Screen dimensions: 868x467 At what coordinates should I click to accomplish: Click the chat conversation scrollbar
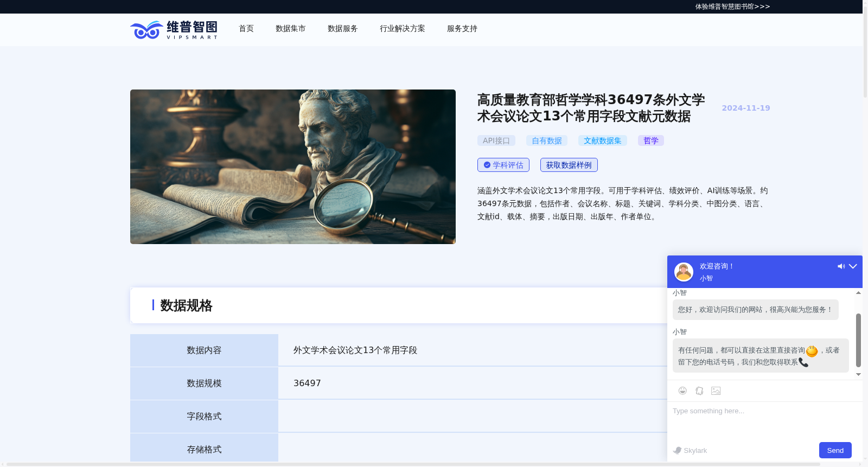[x=858, y=340]
